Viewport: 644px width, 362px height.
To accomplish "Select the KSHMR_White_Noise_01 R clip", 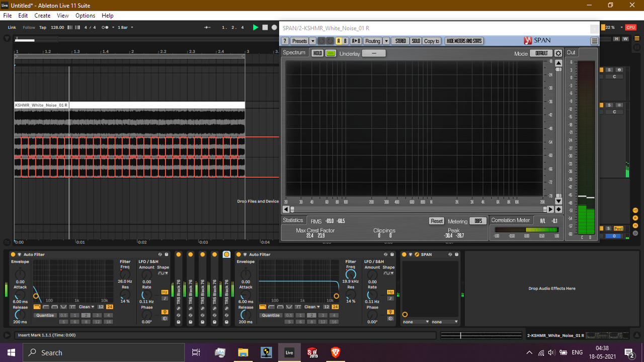I will tap(42, 105).
